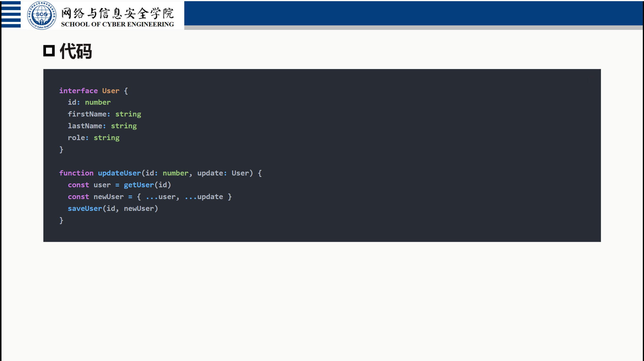Click the closing brace of updateUser function
Screen dimensions: 644x361
61,220
